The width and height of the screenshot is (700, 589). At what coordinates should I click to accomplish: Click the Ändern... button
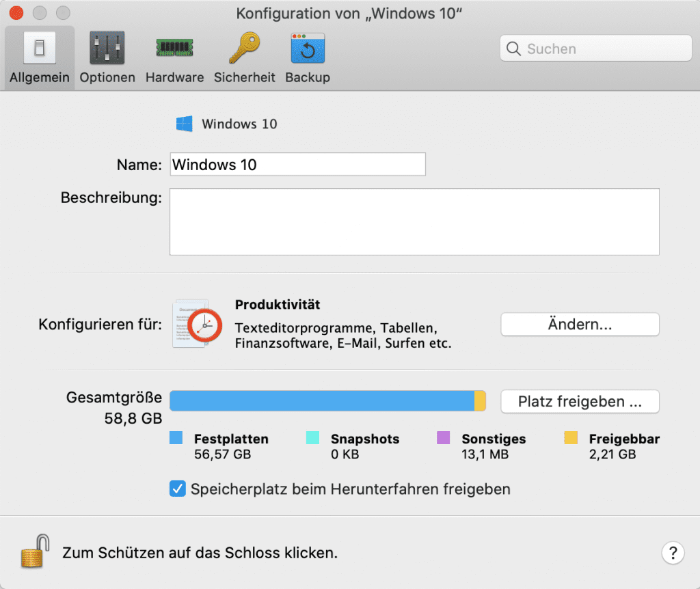click(580, 325)
